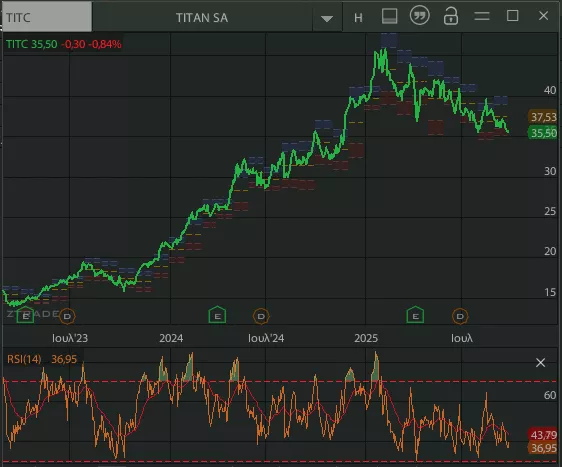562x467 pixels.
Task: Click the first green E earnings marker
Action: pos(25,315)
